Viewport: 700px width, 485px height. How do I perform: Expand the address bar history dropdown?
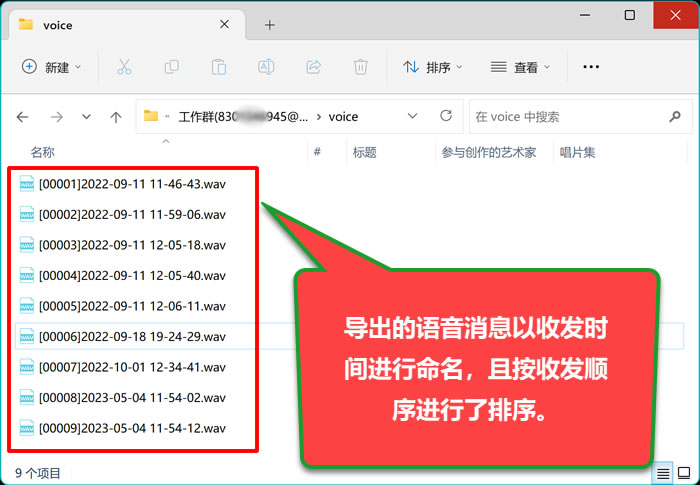pyautogui.click(x=412, y=117)
